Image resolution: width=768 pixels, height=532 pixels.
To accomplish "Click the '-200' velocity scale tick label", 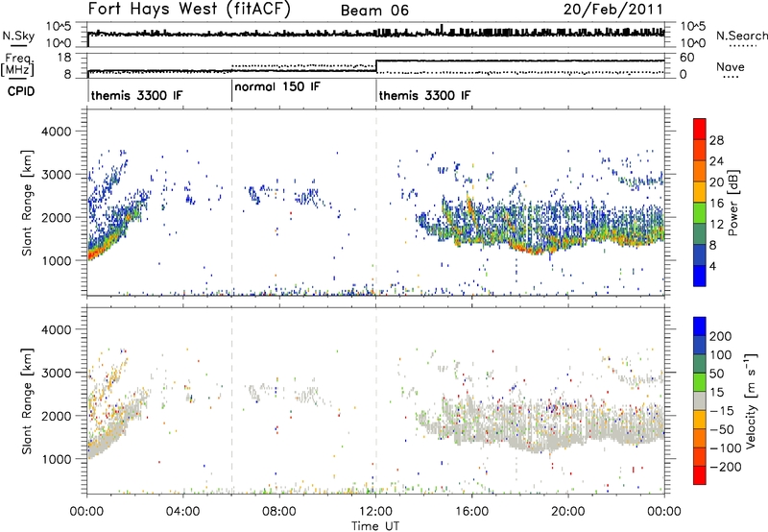I will click(x=725, y=467).
